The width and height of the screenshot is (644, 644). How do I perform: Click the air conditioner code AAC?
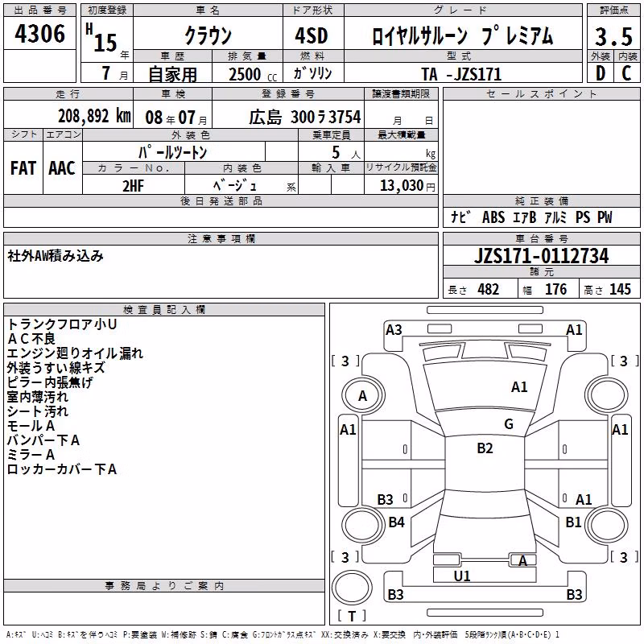coord(62,168)
